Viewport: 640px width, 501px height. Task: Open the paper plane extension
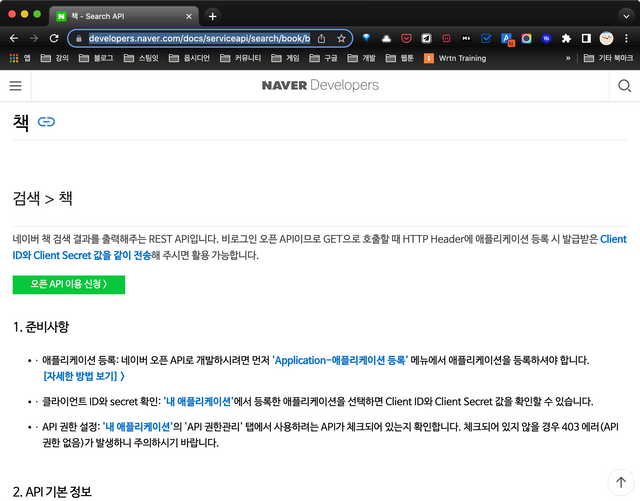(426, 38)
